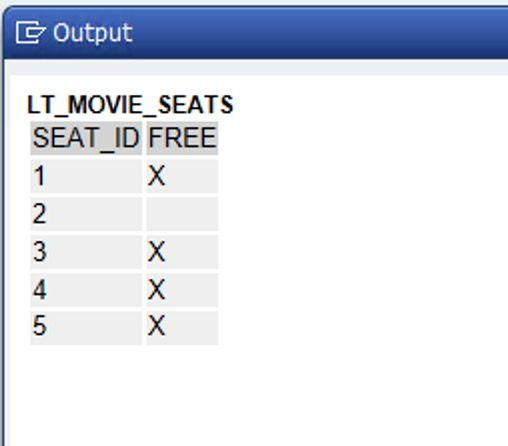Click the SEAT_ID column header

[x=86, y=138]
